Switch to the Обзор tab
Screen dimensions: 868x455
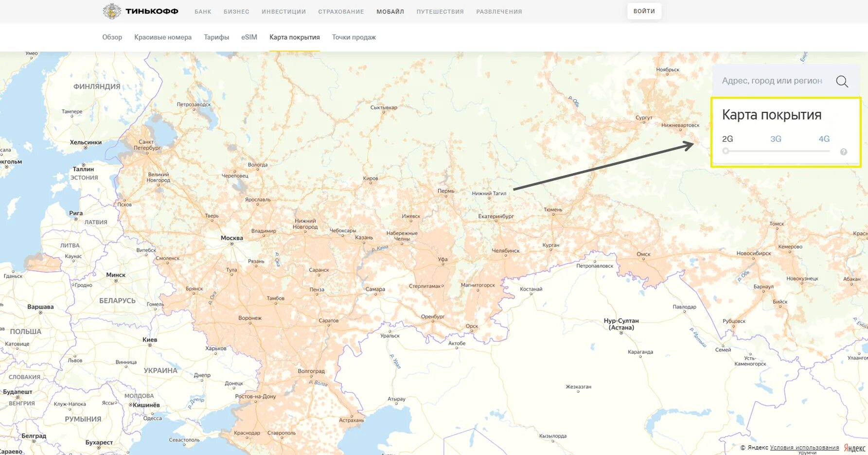coord(112,37)
